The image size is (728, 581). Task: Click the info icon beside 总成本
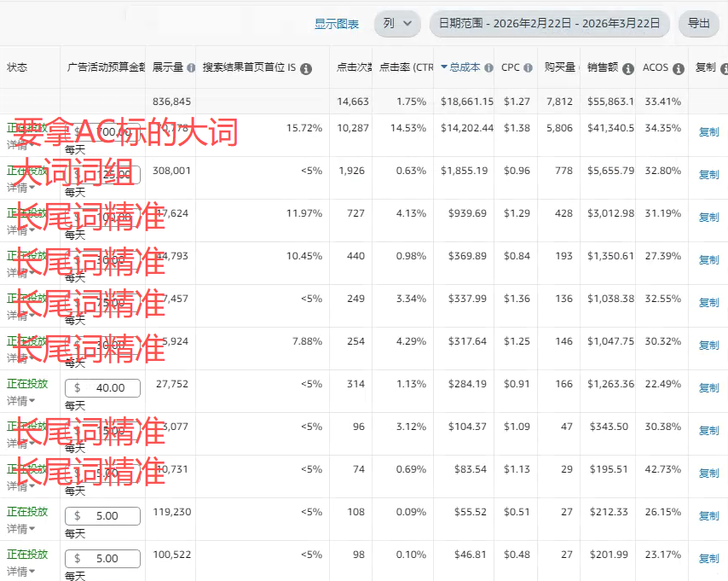point(488,68)
